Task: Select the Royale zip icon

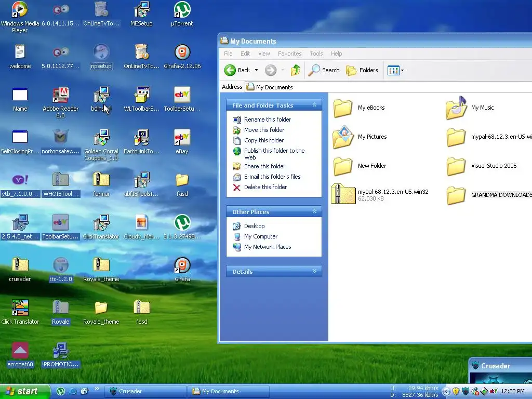Action: point(61,308)
